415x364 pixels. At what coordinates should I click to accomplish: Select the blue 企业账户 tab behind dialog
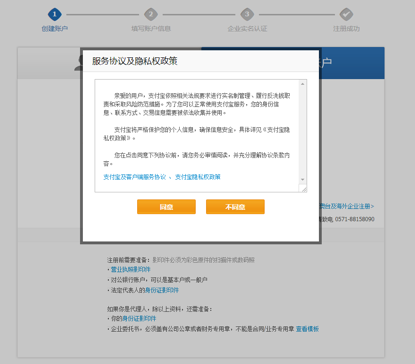352,63
